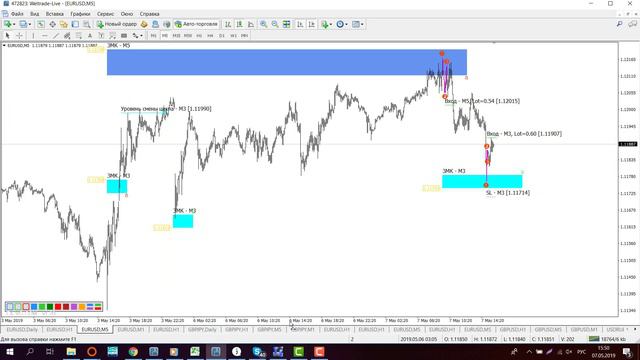
Task: Draw a vertical line tool
Action: pos(33,36)
